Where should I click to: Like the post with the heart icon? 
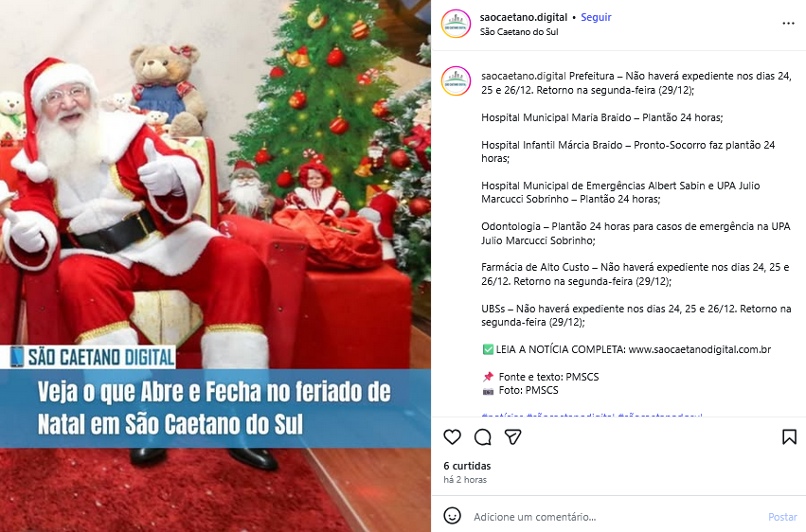click(x=452, y=437)
